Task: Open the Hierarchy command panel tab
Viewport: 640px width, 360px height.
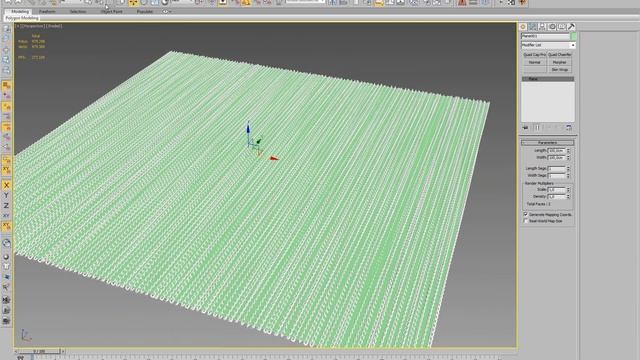Action: coord(542,27)
